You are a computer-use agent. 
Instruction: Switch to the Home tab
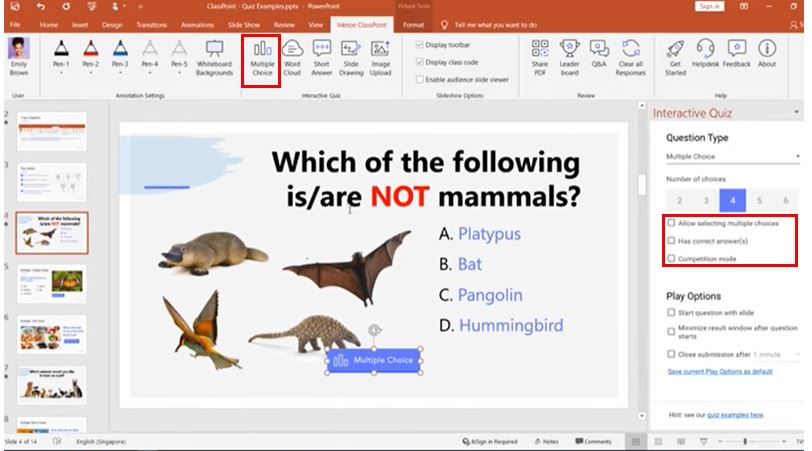click(49, 25)
